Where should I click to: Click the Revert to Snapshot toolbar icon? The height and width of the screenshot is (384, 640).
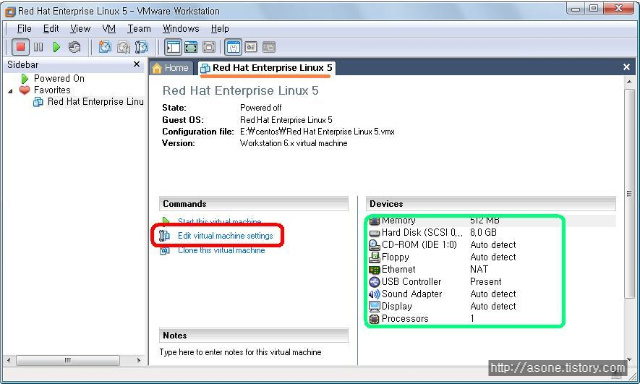(x=123, y=47)
